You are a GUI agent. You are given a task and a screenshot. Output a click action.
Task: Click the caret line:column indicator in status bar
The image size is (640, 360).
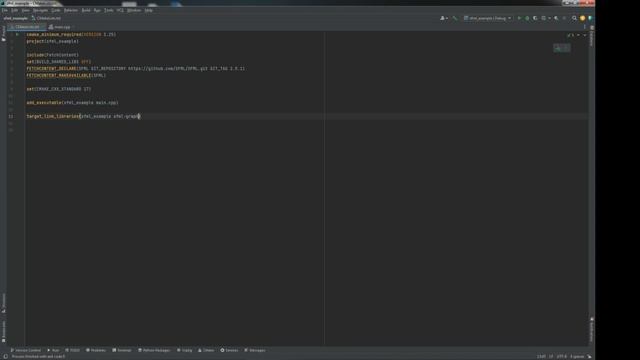pyautogui.click(x=541, y=357)
